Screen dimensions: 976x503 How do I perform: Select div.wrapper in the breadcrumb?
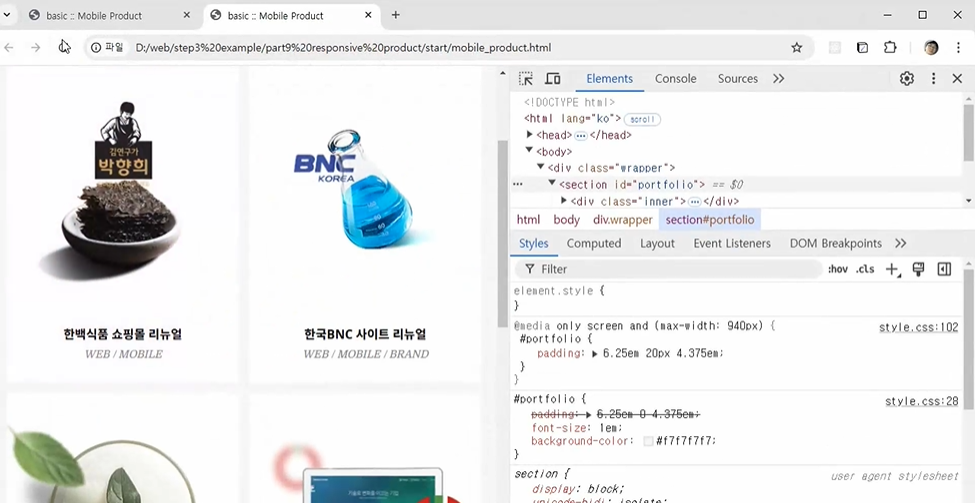point(622,220)
